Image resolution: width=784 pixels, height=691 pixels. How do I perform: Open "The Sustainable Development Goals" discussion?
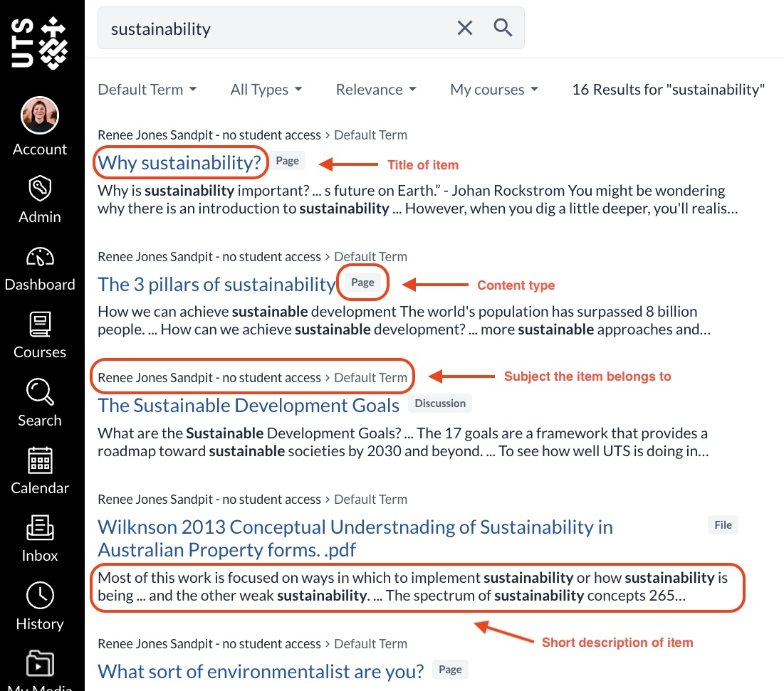point(249,405)
